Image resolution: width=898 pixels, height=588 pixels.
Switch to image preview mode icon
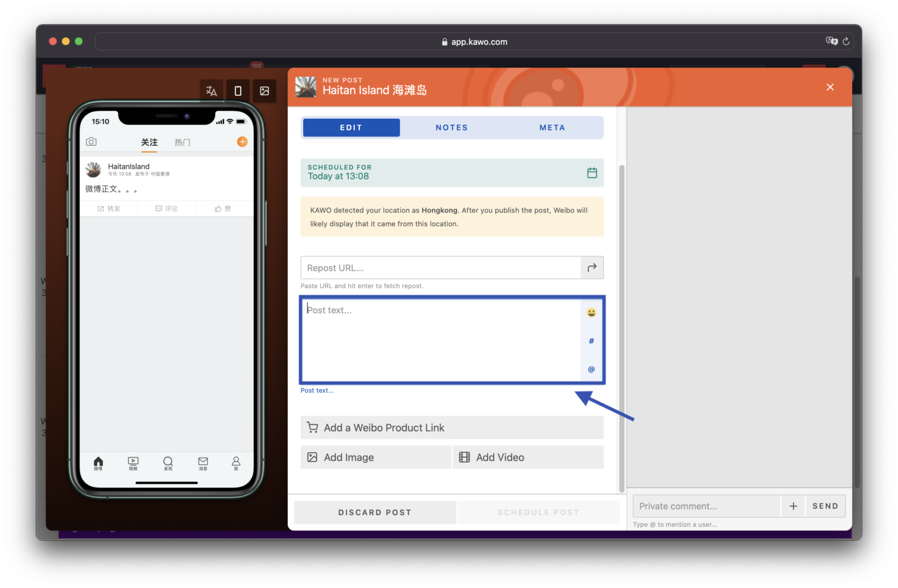[x=265, y=91]
